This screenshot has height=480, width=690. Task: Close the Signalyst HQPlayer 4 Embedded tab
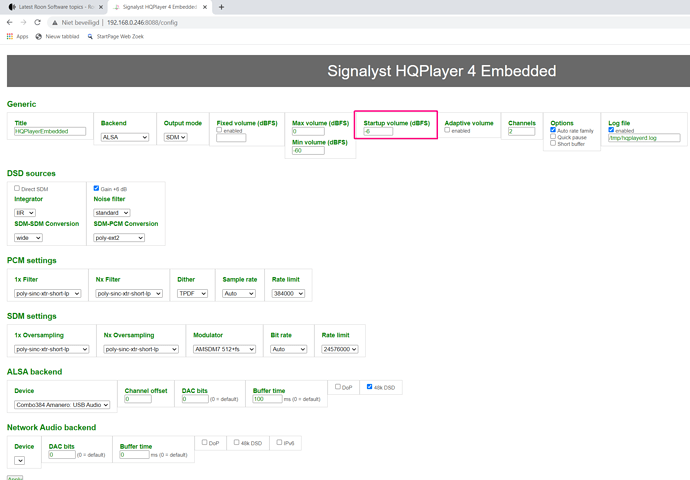tap(205, 7)
